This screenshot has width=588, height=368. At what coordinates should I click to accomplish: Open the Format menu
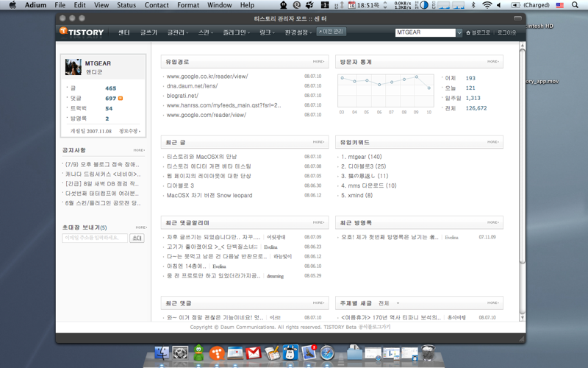tap(188, 5)
